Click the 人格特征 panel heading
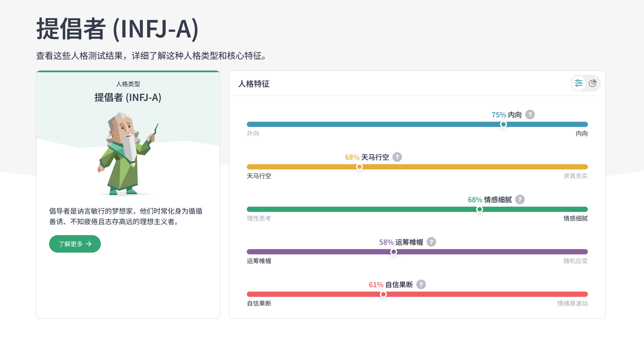This screenshot has height=338, width=644. pyautogui.click(x=254, y=84)
